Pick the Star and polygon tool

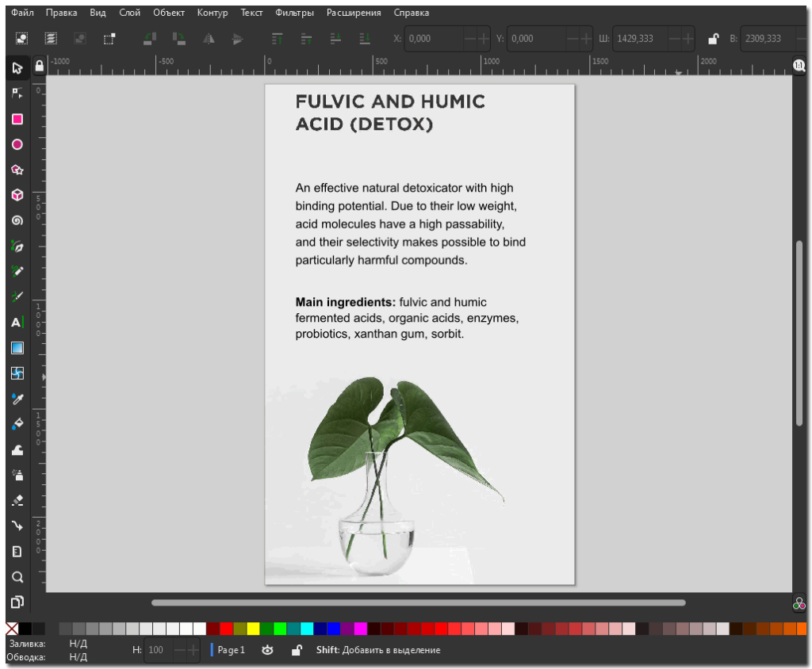point(17,170)
